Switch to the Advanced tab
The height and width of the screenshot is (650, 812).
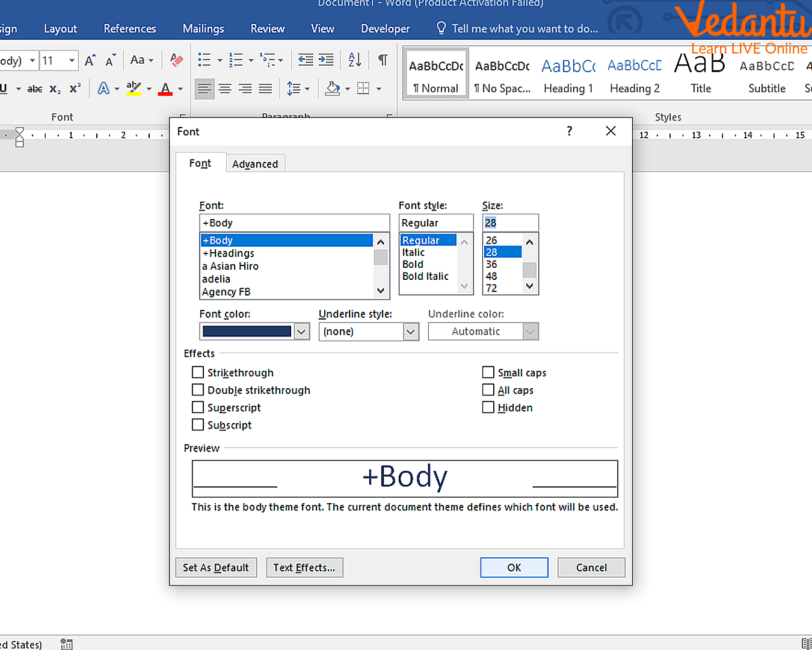(255, 164)
